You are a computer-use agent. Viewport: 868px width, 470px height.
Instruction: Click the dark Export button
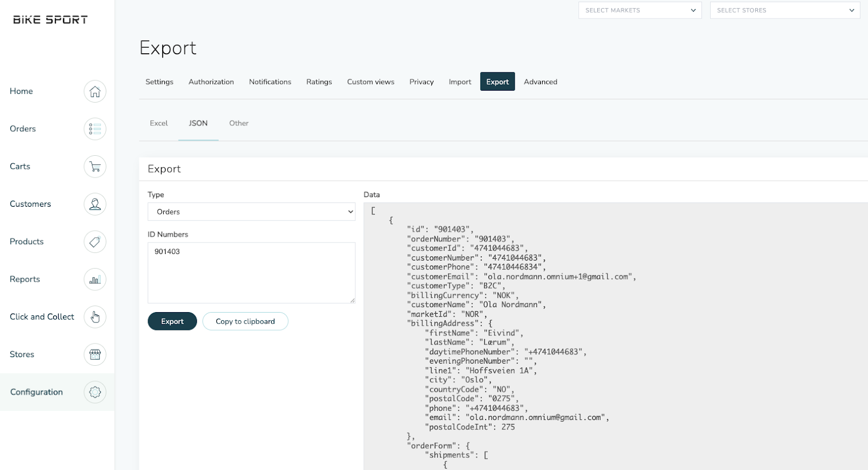[x=172, y=321]
